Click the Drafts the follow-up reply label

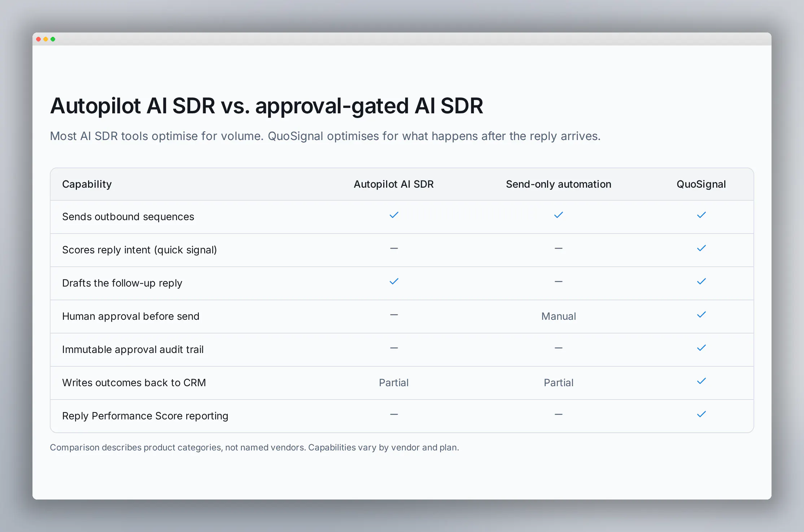point(122,283)
